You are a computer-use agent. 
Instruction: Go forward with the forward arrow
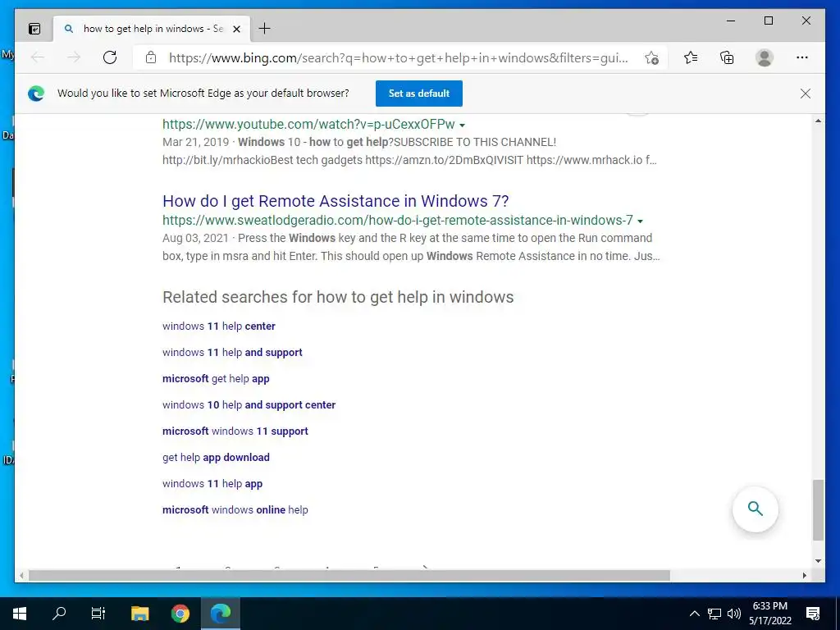point(74,57)
